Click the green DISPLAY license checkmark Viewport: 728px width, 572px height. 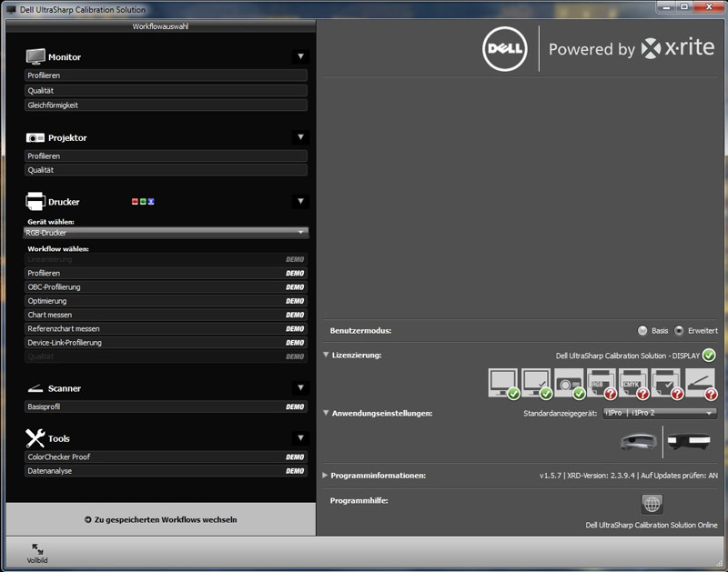(709, 356)
